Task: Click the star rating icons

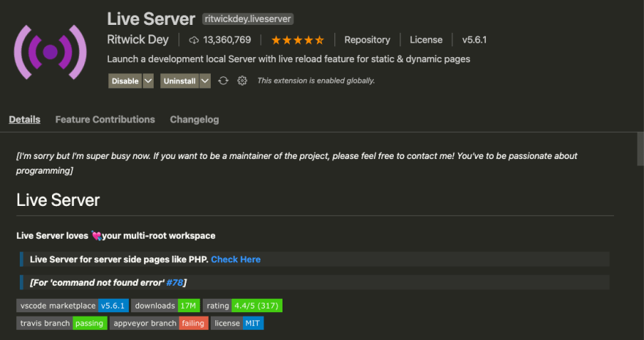Action: [x=298, y=40]
